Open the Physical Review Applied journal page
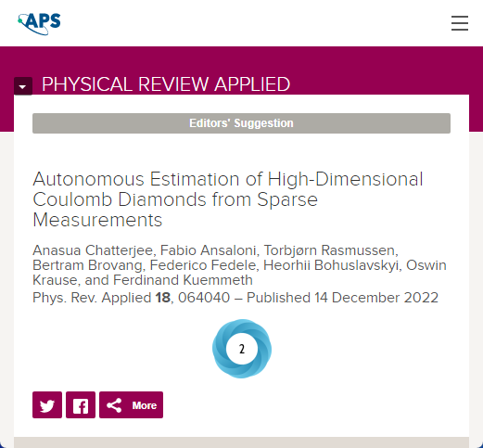This screenshot has width=483, height=448. pos(166,84)
